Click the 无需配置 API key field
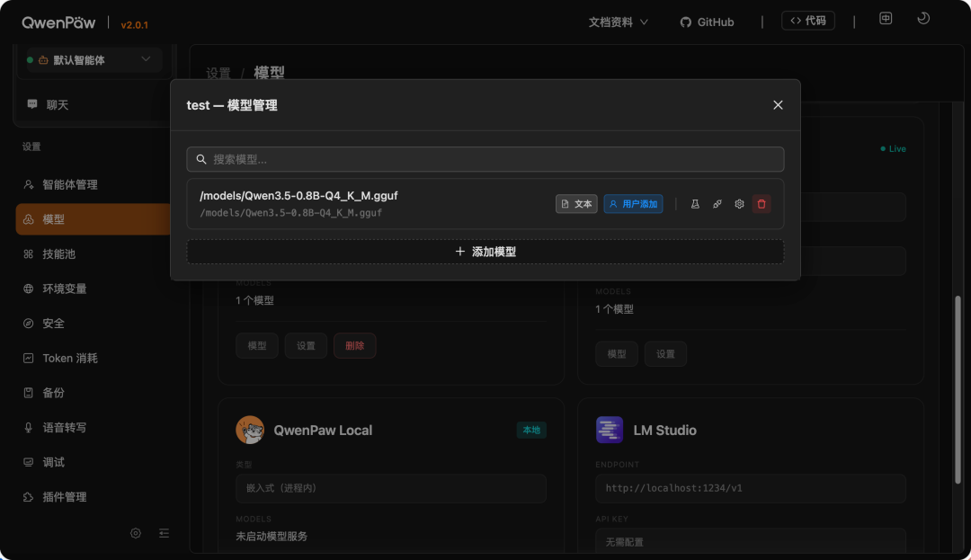 pyautogui.click(x=751, y=541)
